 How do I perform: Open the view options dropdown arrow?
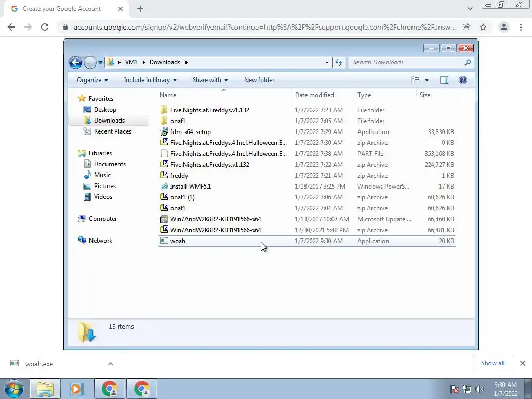(x=427, y=80)
